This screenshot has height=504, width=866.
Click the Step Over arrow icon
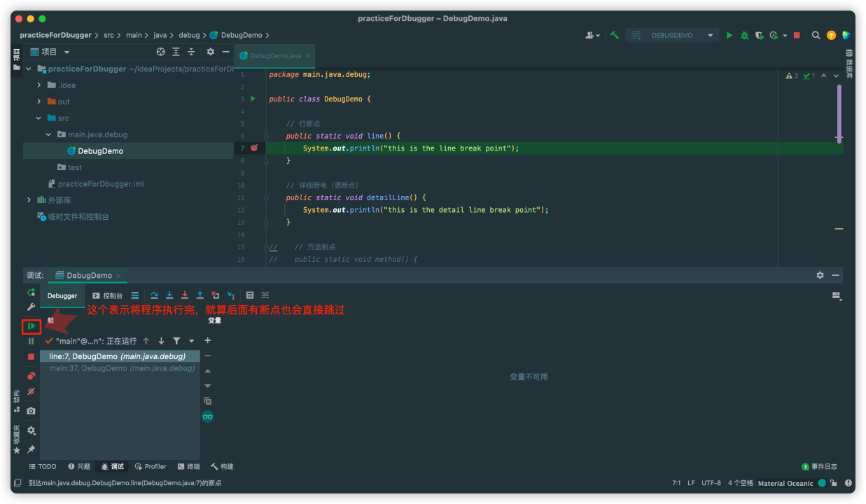154,295
